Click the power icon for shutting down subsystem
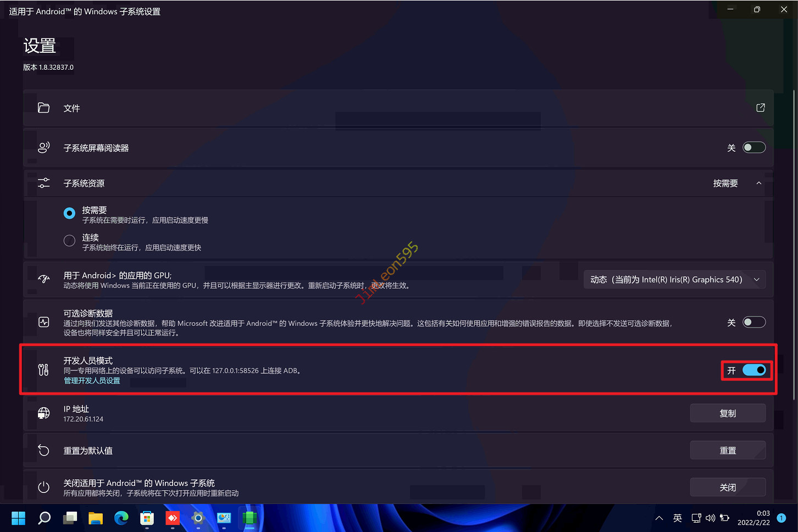Image resolution: width=798 pixels, height=532 pixels. tap(43, 487)
